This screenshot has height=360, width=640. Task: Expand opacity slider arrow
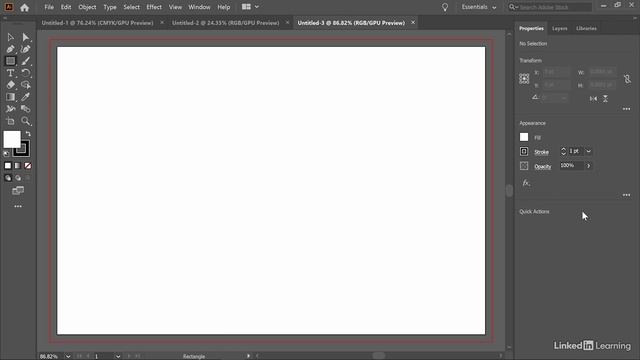(x=589, y=166)
